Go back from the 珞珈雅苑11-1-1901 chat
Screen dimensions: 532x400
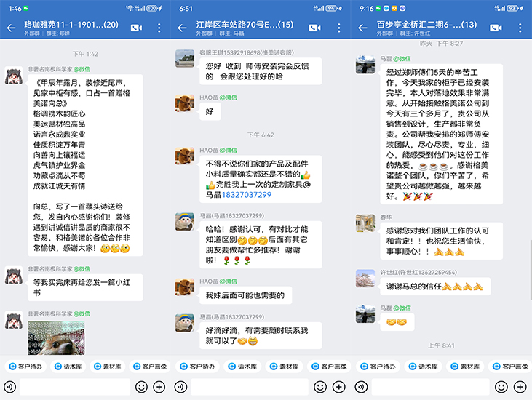click(11, 28)
